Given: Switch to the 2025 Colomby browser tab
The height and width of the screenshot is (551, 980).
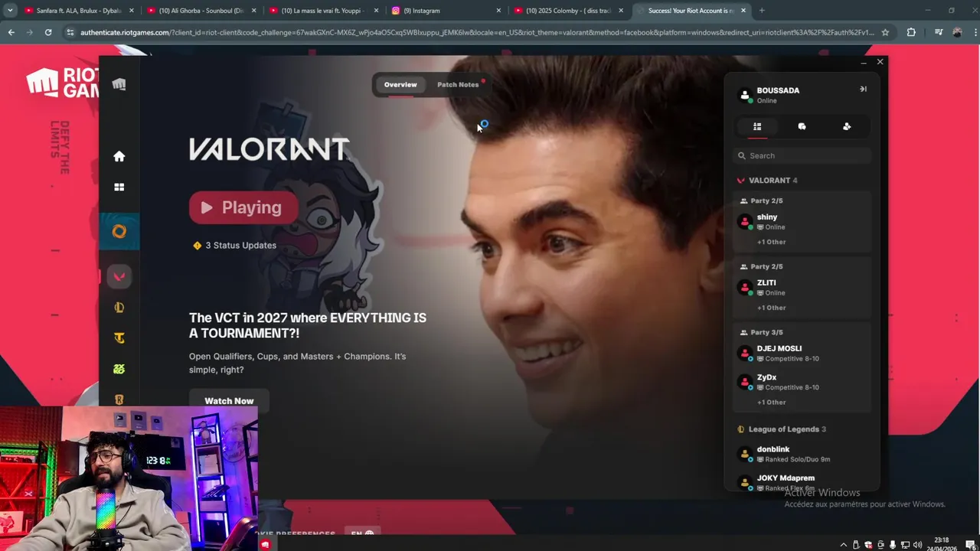Looking at the screenshot, I should pyautogui.click(x=569, y=11).
